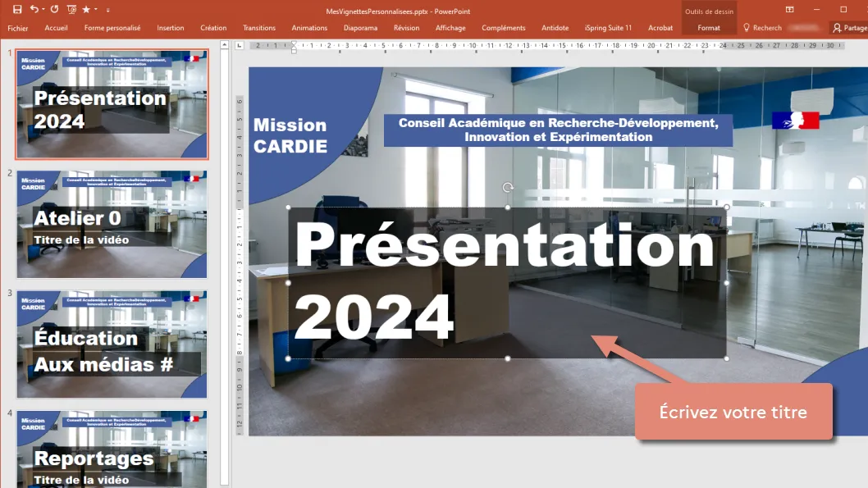The image size is (868, 488).
Task: Click the ruler tab-stop selector icon
Action: [x=239, y=45]
